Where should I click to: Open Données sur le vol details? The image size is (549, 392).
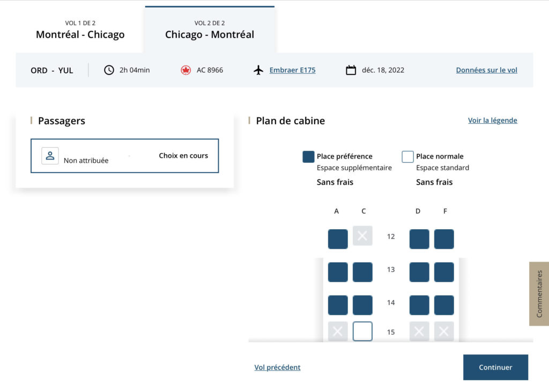click(x=486, y=70)
